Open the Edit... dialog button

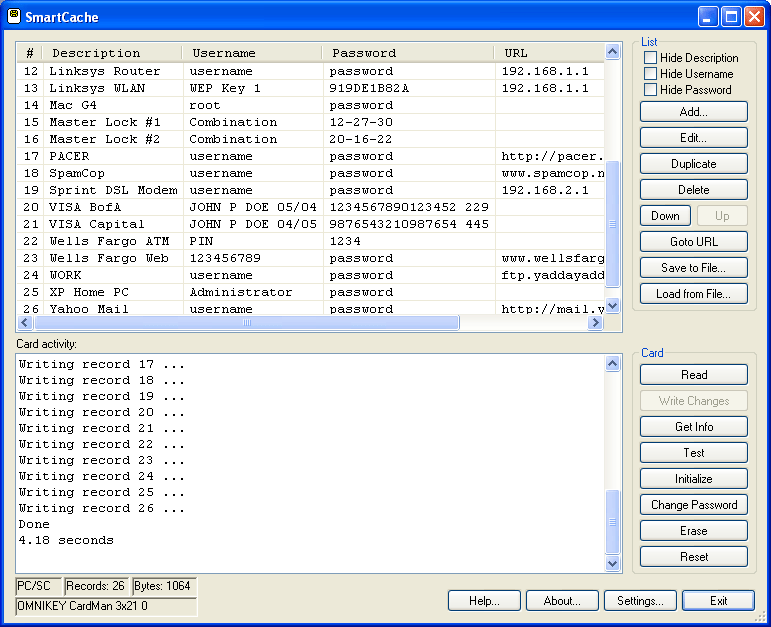[693, 138]
